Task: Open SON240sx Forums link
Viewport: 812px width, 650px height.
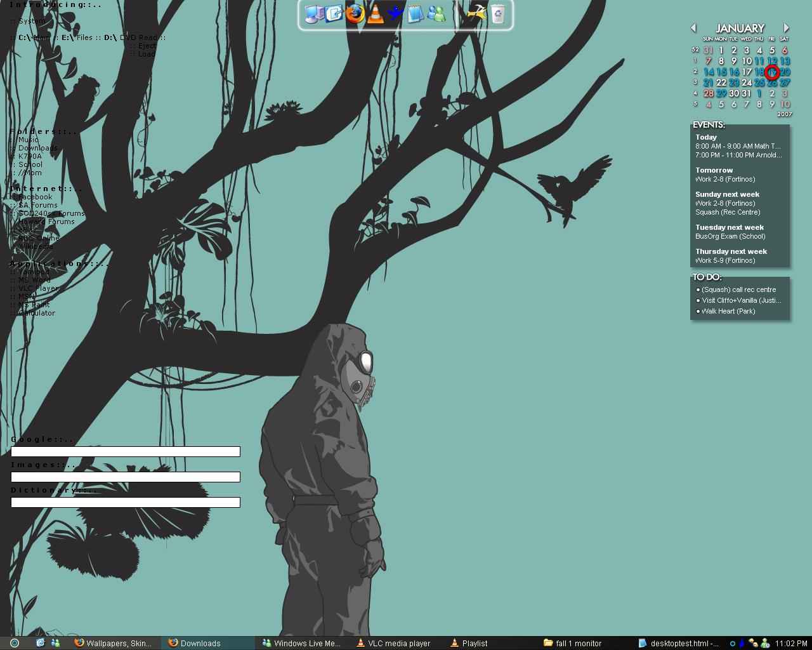Action: (51, 213)
